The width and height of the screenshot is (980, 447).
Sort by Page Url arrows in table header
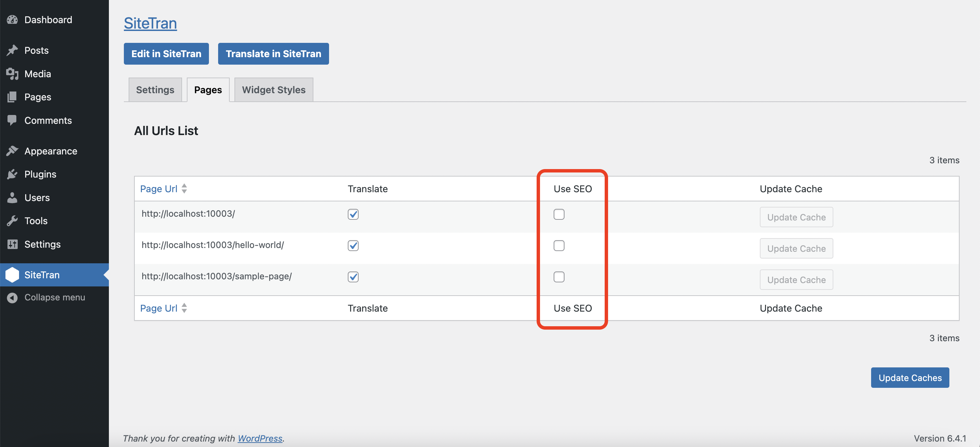(184, 189)
